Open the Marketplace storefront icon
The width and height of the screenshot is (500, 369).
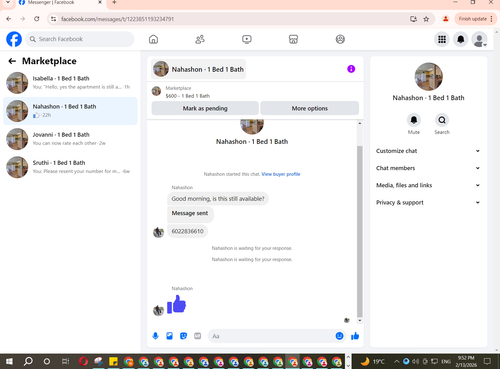tap(293, 39)
